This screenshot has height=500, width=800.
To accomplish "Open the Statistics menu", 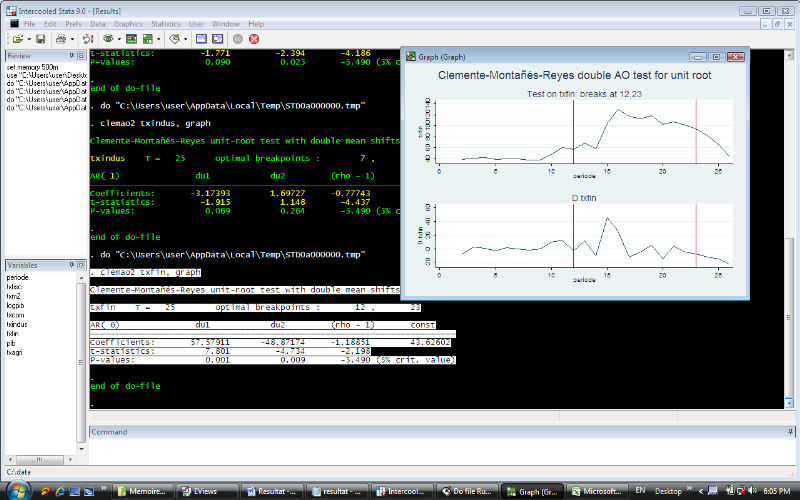I will click(x=166, y=23).
